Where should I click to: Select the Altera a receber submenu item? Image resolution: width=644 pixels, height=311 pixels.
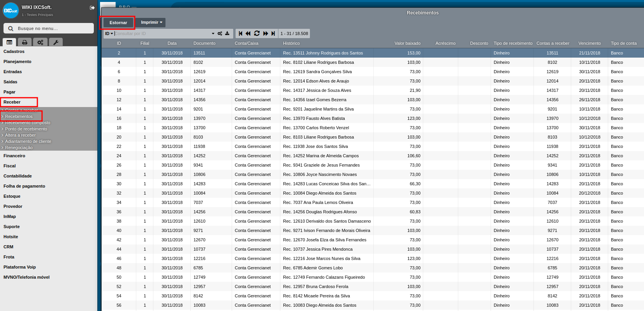[x=20, y=135]
